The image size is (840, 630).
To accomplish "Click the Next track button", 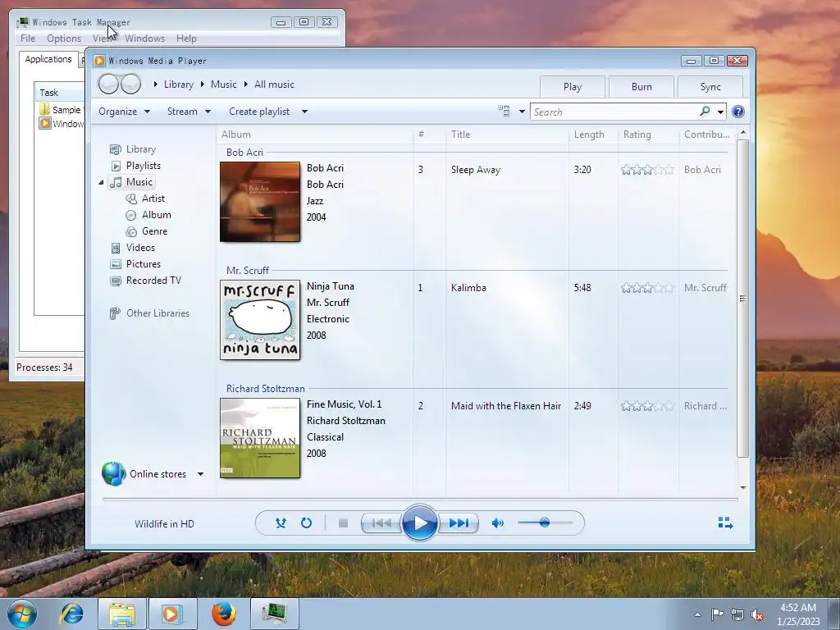I will point(459,523).
